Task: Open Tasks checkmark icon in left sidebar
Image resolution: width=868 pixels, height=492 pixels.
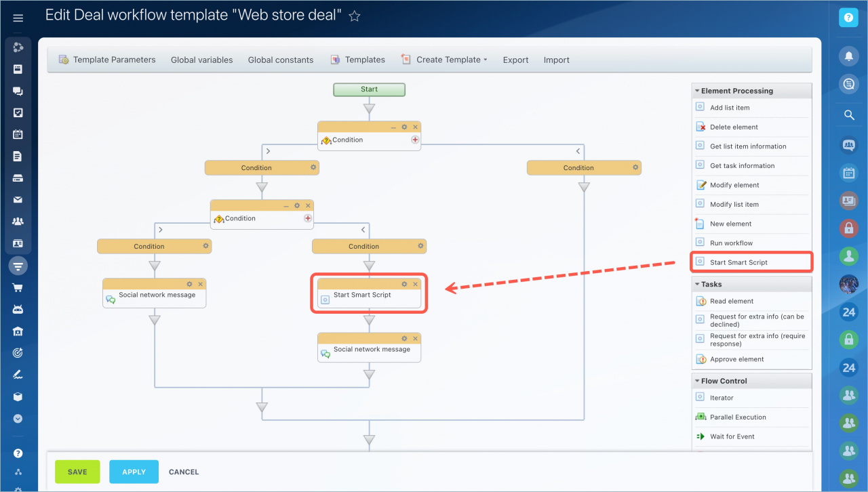Action: point(18,113)
